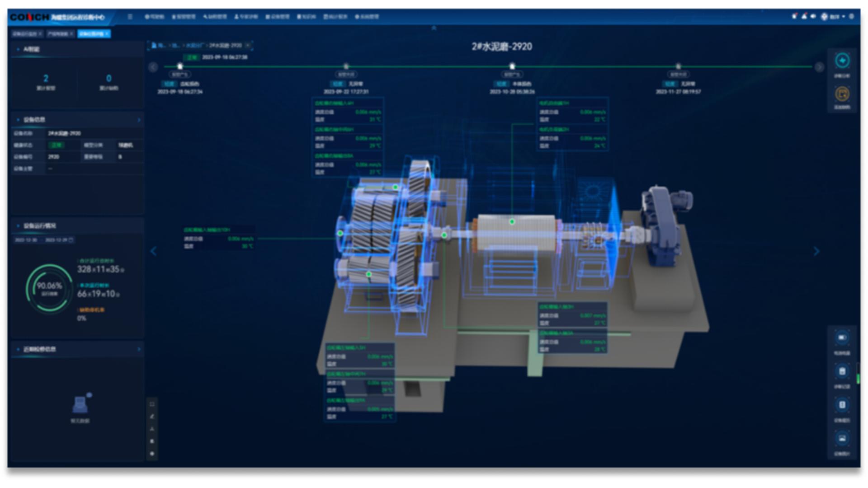The width and height of the screenshot is (868, 488).
Task: Switch to the first open page tab
Action: [25, 34]
